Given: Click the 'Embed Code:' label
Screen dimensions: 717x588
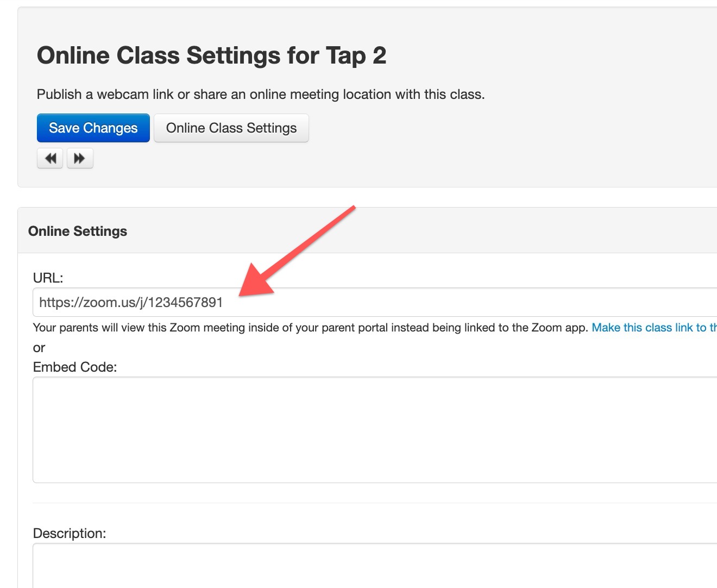Looking at the screenshot, I should (x=75, y=367).
